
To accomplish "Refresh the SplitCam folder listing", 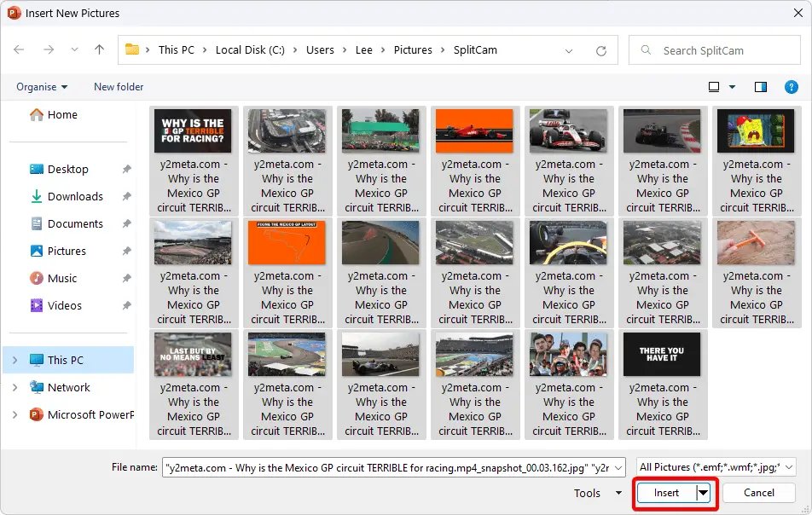I will pyautogui.click(x=601, y=50).
